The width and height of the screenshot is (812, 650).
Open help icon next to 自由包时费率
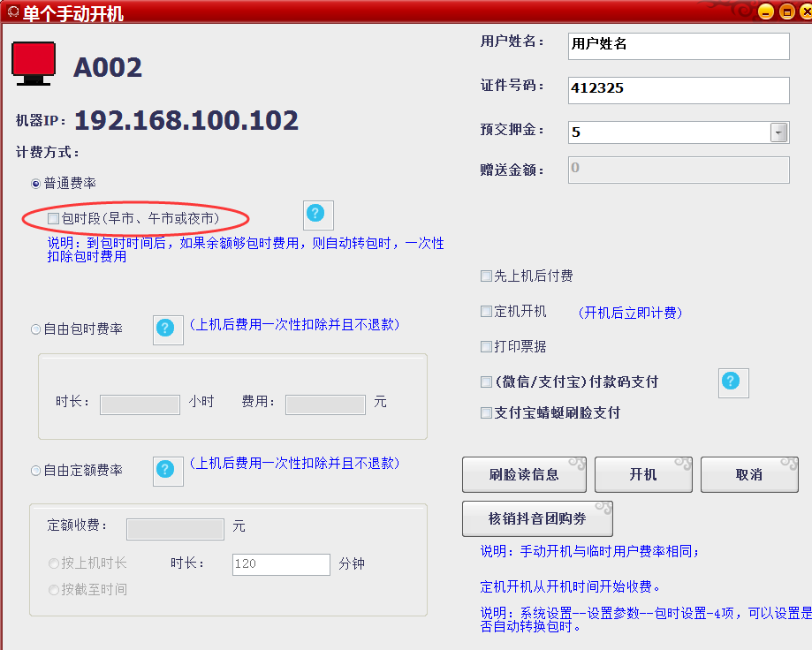167,329
